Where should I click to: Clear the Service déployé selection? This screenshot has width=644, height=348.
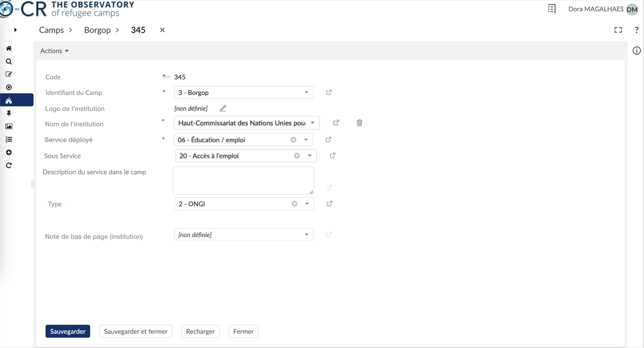[x=293, y=140]
